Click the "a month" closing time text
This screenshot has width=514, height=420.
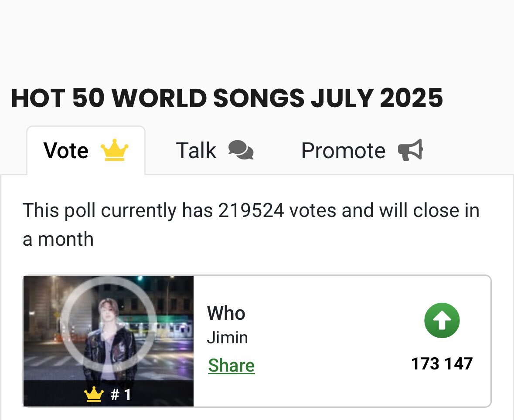click(x=58, y=239)
